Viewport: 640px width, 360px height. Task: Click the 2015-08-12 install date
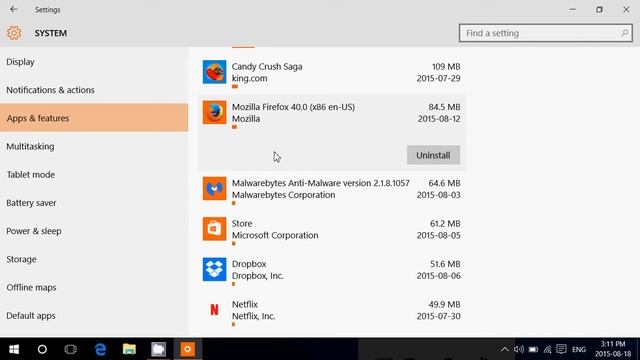click(x=439, y=119)
